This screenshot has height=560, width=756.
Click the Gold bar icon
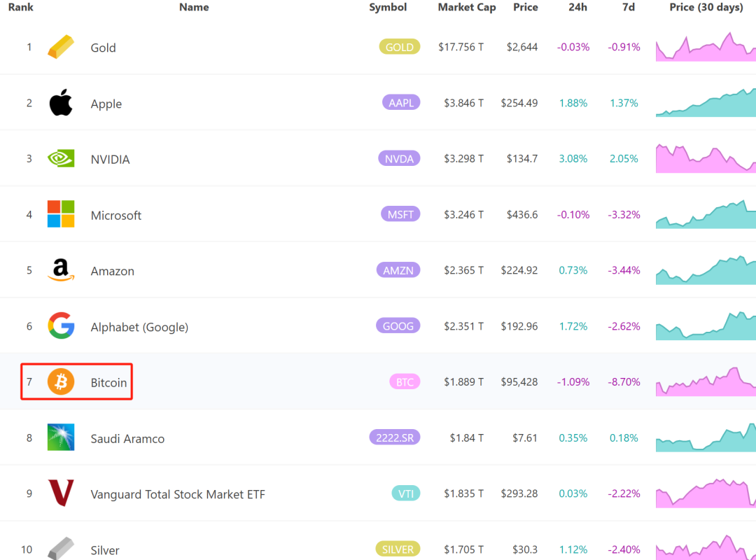(61, 48)
